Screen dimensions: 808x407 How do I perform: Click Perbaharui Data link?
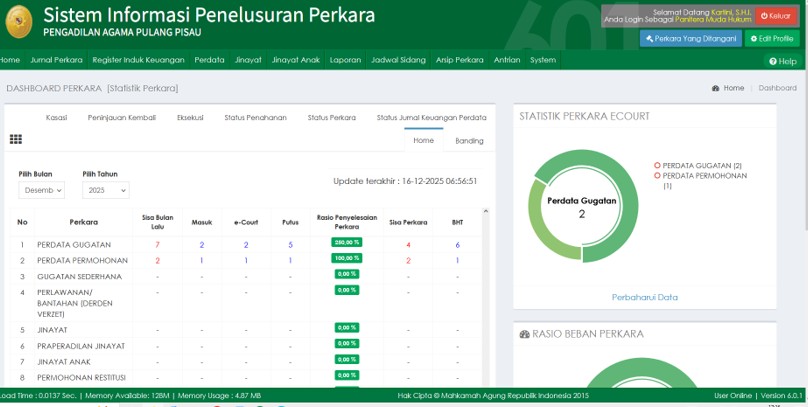click(645, 297)
